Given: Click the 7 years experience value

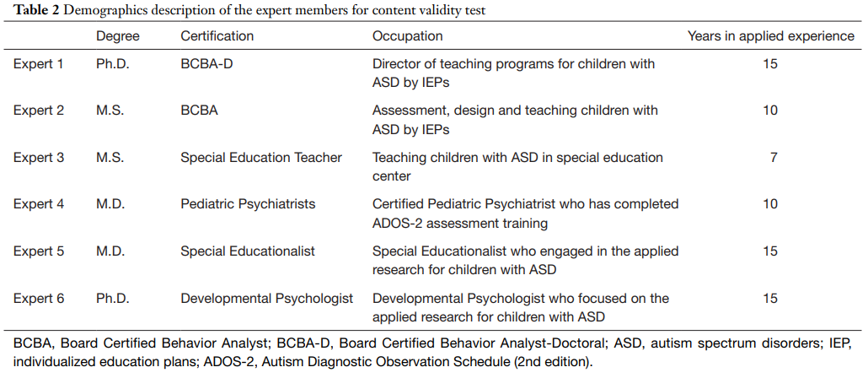Looking at the screenshot, I should pos(773,158).
